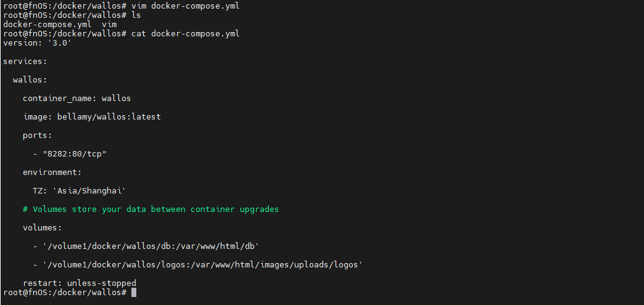The width and height of the screenshot is (644, 305).
Task: Click the 'environment:' key
Action: click(x=52, y=173)
